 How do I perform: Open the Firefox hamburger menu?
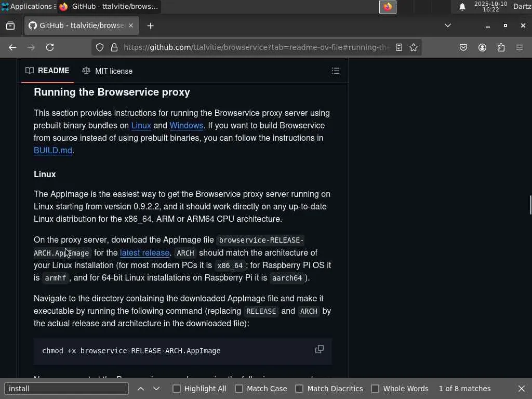[x=520, y=47]
